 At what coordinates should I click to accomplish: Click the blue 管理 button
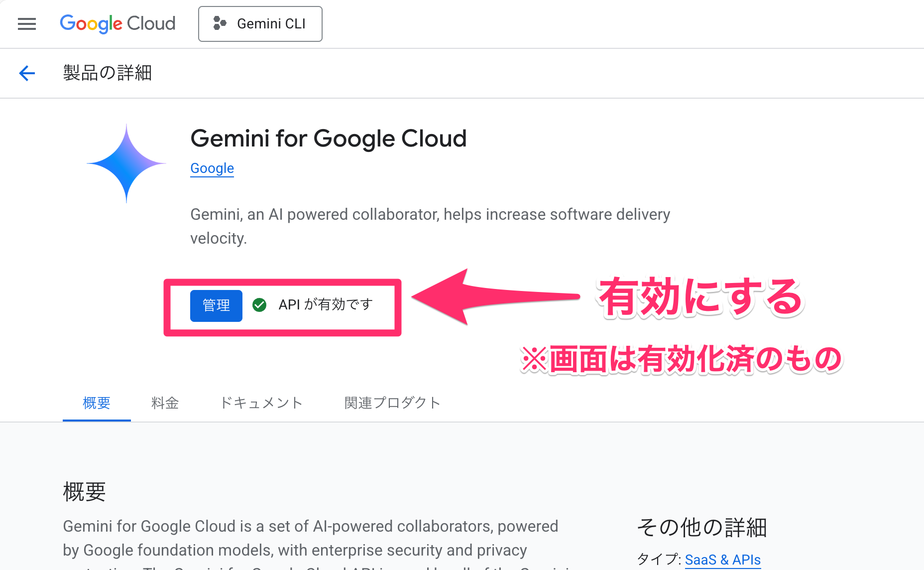coord(216,305)
